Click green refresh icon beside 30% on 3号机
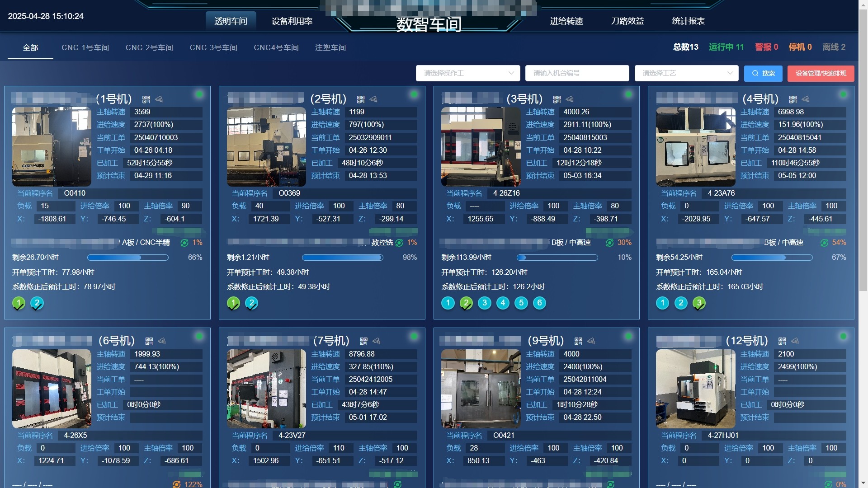Image resolution: width=868 pixels, height=488 pixels. click(x=610, y=243)
